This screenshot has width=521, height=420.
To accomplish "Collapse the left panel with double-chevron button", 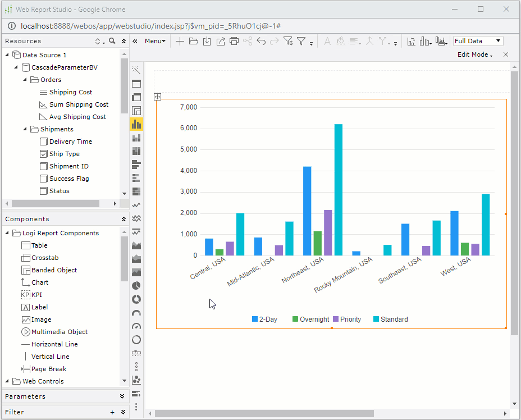I will pyautogui.click(x=135, y=41).
